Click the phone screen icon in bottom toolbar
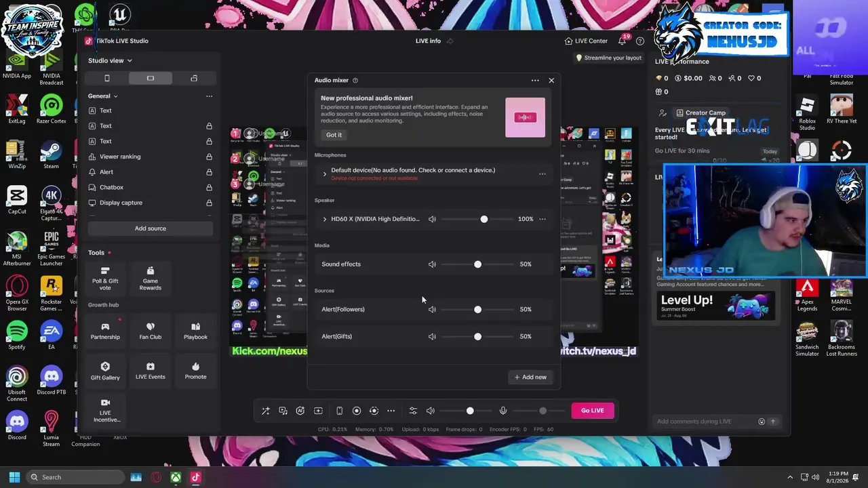Screen dimensions: 868x488 (339, 411)
